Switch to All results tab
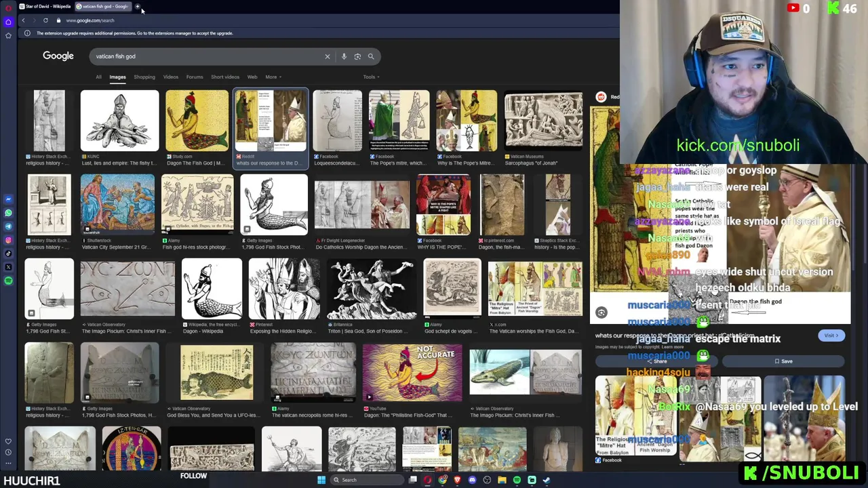Viewport: 868px width, 488px height. click(x=98, y=77)
